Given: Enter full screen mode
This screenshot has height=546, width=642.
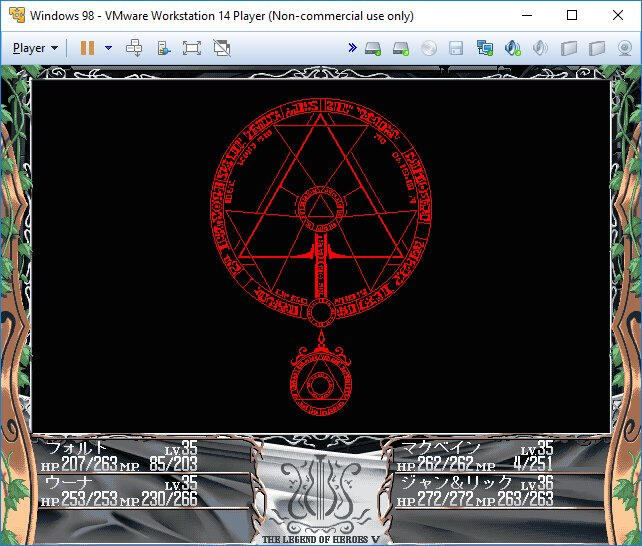Looking at the screenshot, I should pyautogui.click(x=192, y=48).
